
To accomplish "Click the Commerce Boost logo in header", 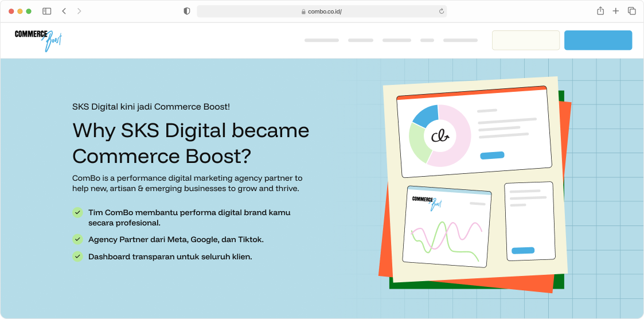I will (x=38, y=40).
